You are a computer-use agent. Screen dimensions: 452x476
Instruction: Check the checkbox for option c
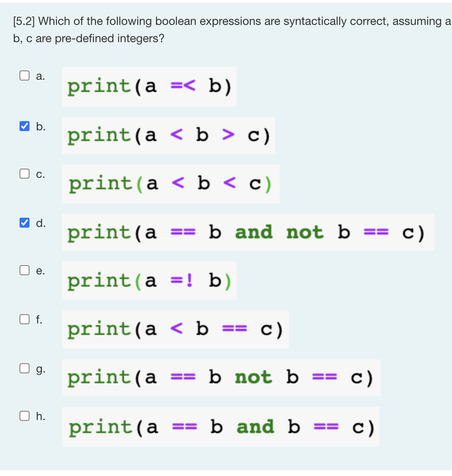pos(24,174)
